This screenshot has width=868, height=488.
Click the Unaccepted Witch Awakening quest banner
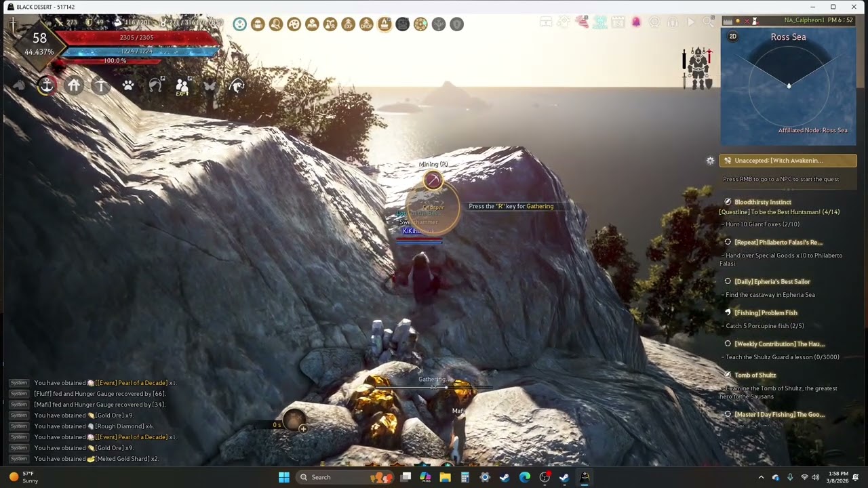(x=788, y=161)
